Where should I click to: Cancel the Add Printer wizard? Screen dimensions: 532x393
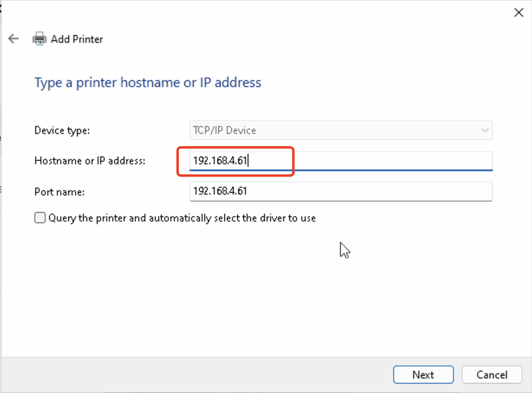[491, 374]
